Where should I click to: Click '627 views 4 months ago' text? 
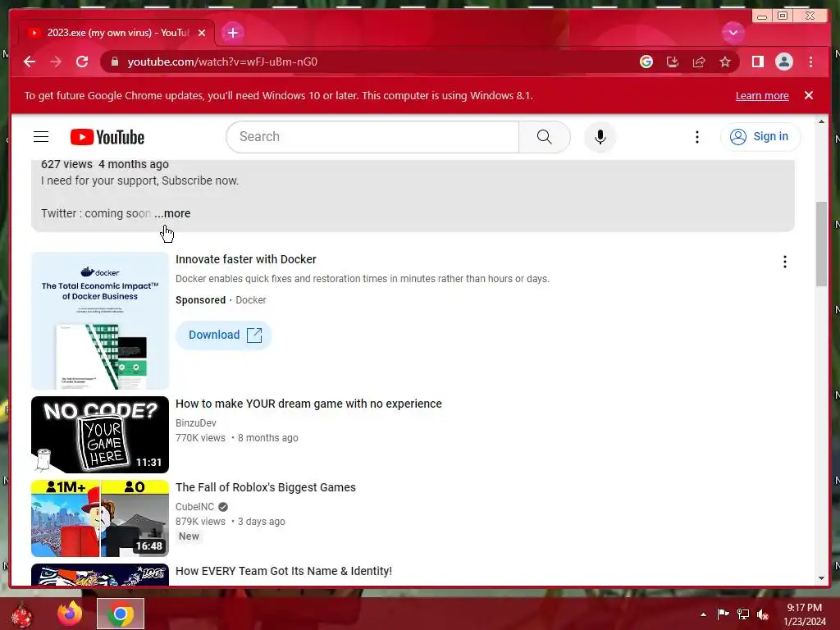pyautogui.click(x=105, y=164)
